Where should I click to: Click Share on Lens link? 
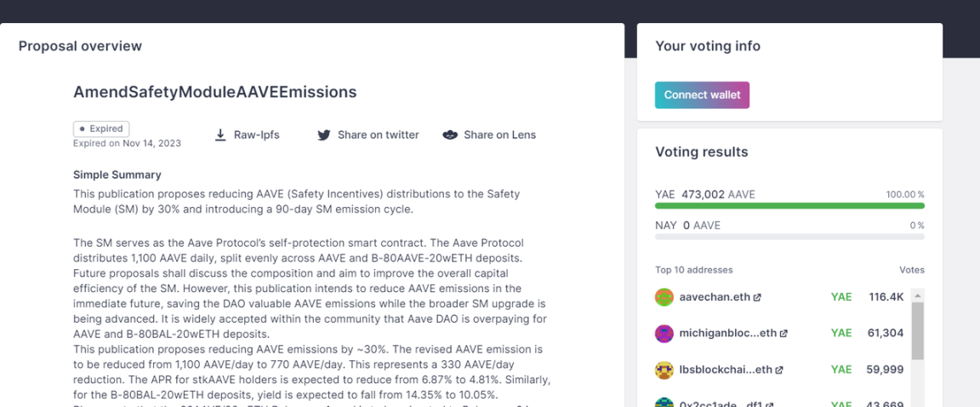tap(499, 135)
